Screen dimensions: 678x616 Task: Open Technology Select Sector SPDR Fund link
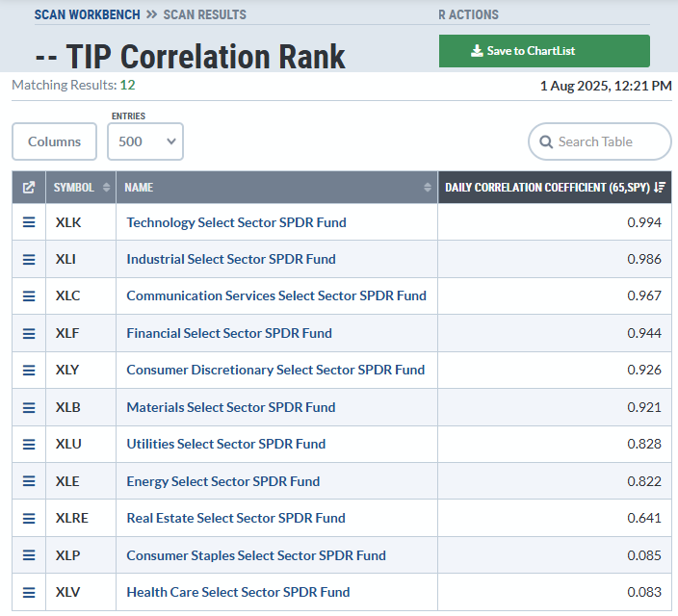click(x=236, y=222)
